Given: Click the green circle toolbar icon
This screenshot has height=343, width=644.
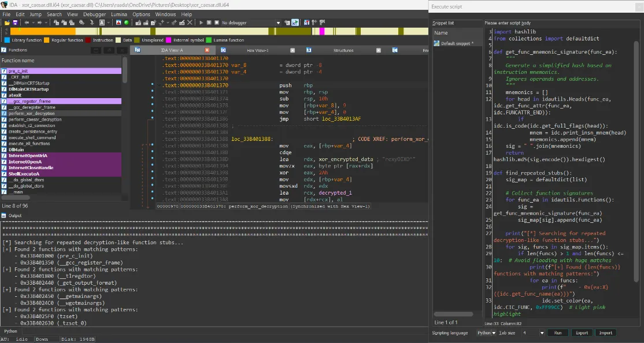Looking at the screenshot, I should [127, 23].
